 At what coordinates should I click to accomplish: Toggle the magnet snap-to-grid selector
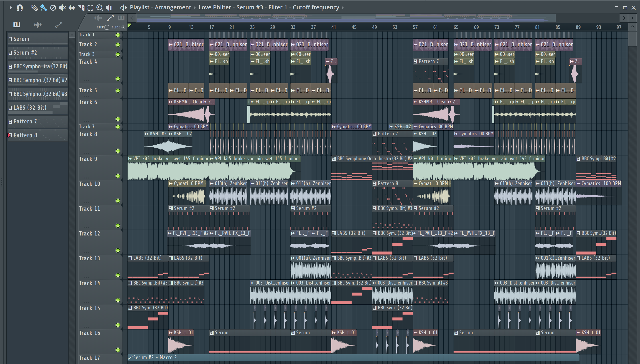(x=20, y=8)
